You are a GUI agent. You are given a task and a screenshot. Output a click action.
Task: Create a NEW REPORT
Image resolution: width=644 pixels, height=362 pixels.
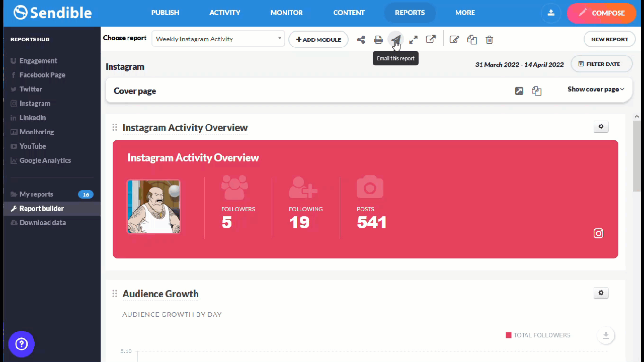coord(609,39)
